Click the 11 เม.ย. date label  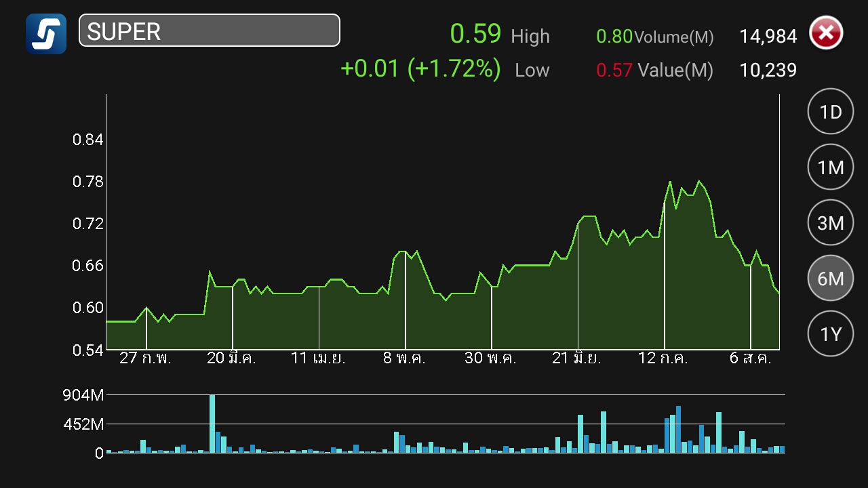coord(318,359)
